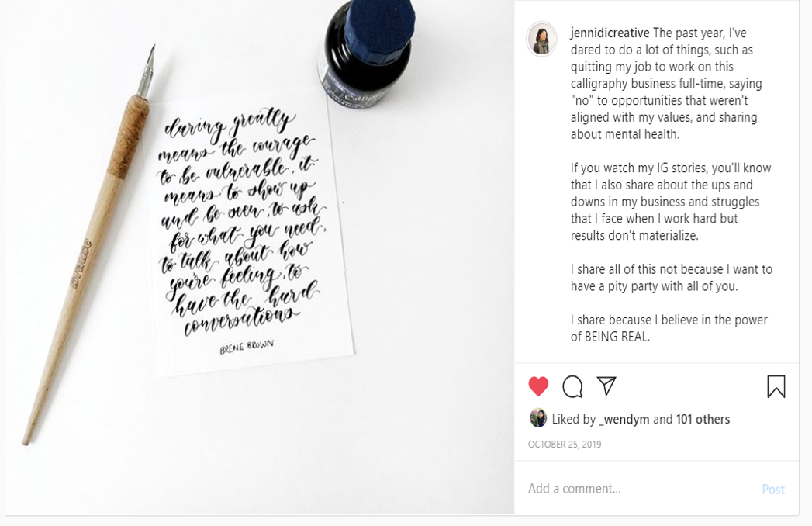Open comments via the speech bubble icon
The width and height of the screenshot is (812, 526).
pyautogui.click(x=572, y=386)
